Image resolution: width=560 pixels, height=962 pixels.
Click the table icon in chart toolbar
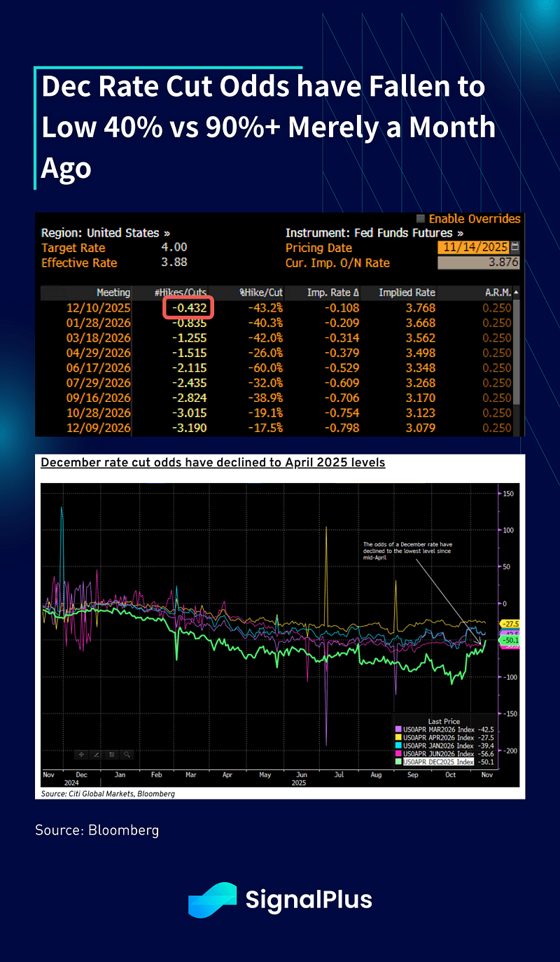111,755
